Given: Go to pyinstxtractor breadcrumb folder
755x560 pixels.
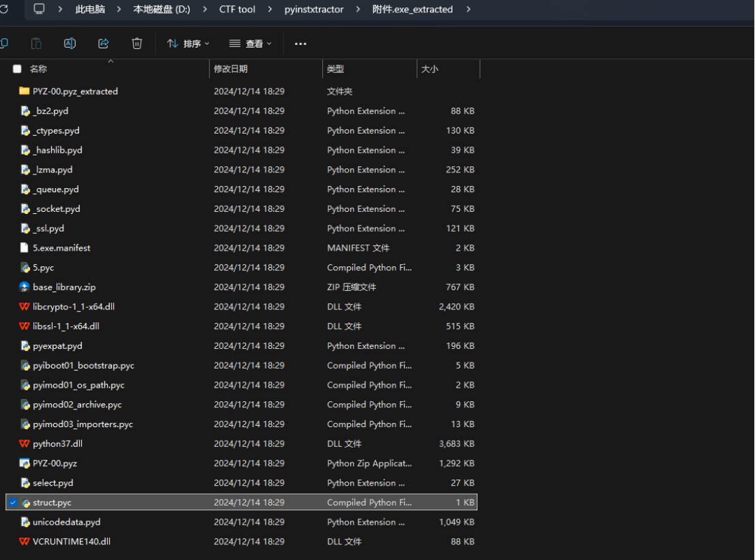Looking at the screenshot, I should tap(314, 9).
